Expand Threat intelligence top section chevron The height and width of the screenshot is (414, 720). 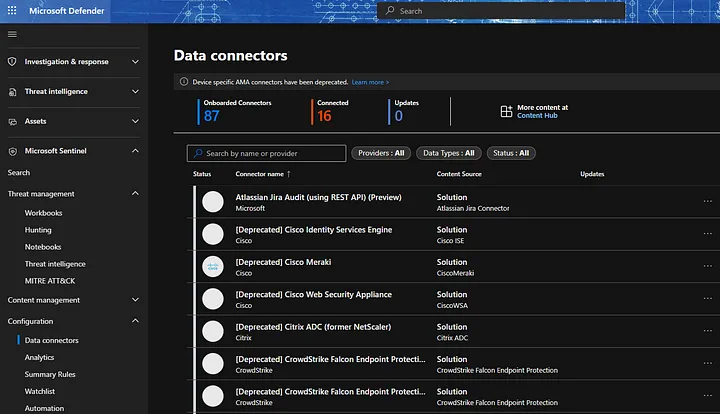click(135, 91)
